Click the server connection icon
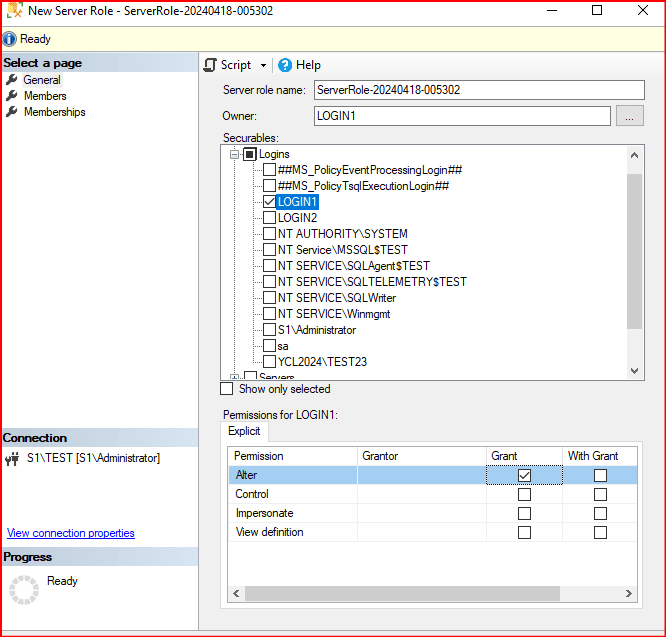Screen dimensions: 666x637 click(13, 459)
